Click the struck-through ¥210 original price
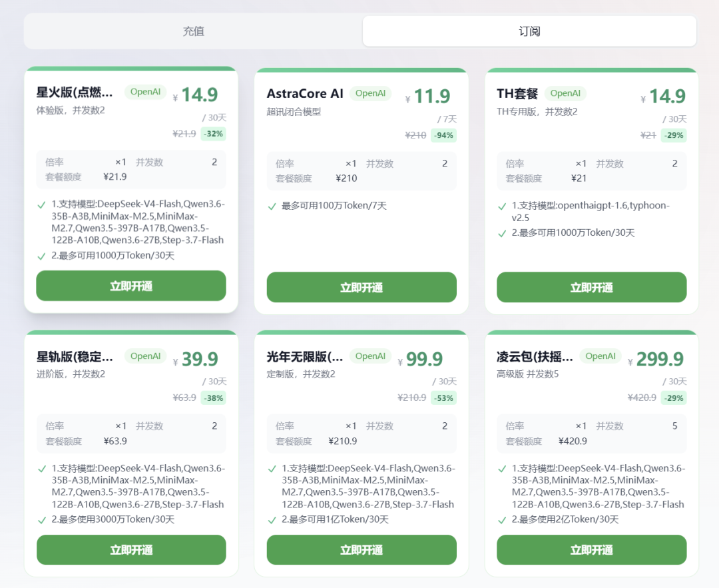Screen dimensions: 719x588 coord(415,135)
